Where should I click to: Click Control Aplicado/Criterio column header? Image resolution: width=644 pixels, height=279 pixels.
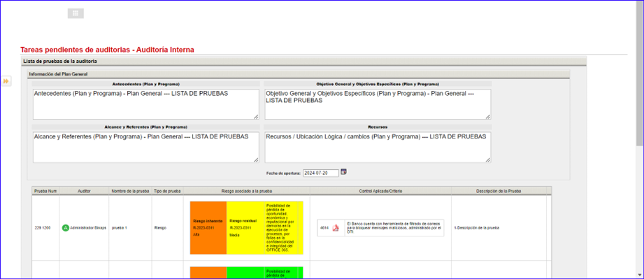(380, 191)
